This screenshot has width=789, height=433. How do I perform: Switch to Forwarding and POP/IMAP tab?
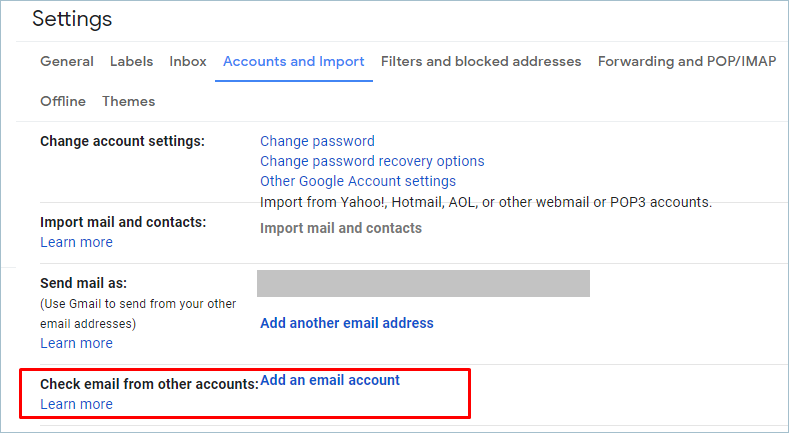tap(687, 61)
